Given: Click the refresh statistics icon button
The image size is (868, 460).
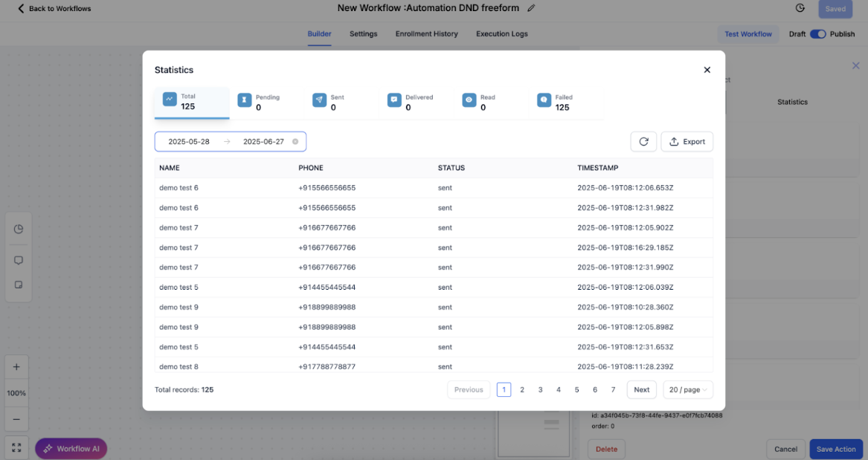Looking at the screenshot, I should click(x=643, y=142).
